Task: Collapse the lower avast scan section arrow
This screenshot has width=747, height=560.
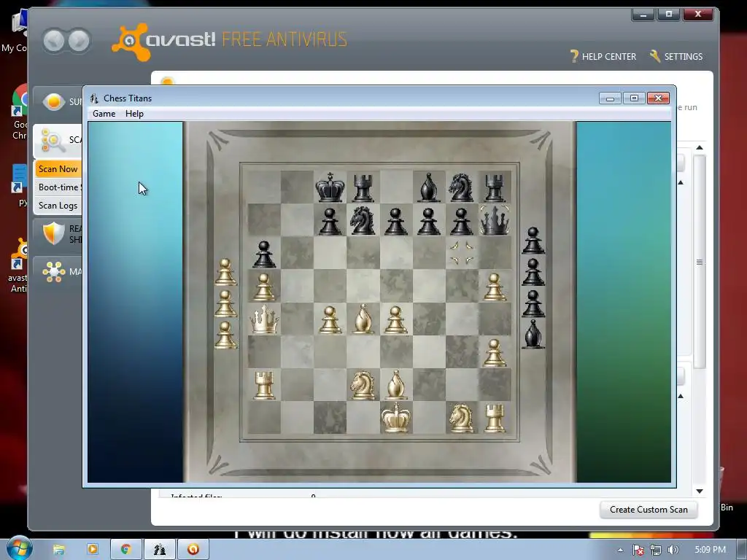Action: 681,396
